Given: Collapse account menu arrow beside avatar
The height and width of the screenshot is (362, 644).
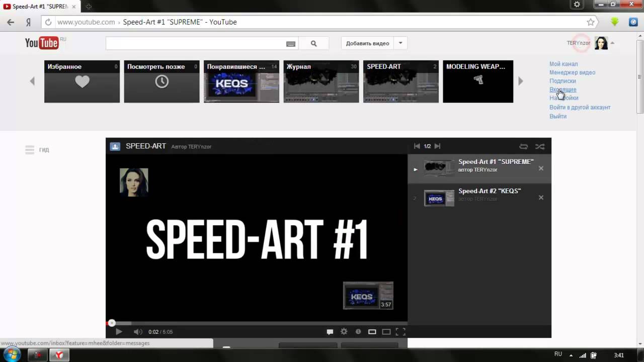Looking at the screenshot, I should click(x=612, y=43).
